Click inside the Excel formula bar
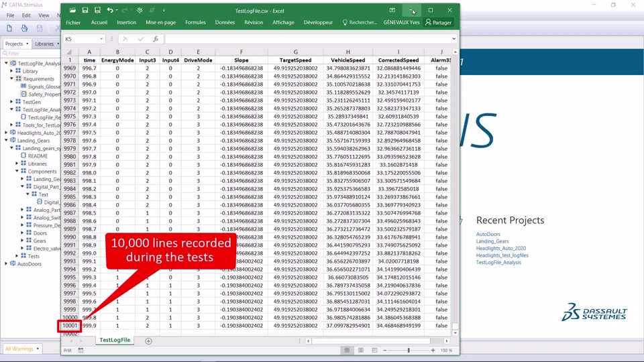This screenshot has width=644, height=362. (x=307, y=39)
